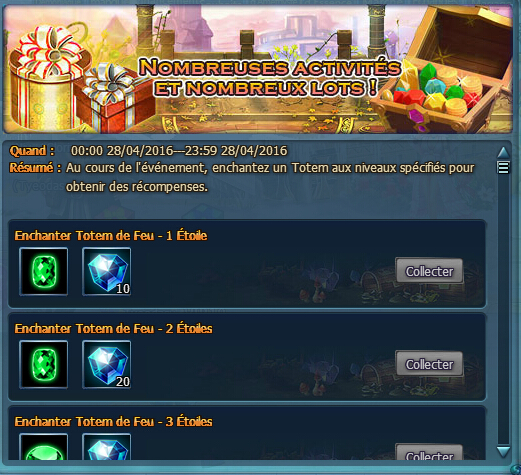Click blue diamond reward in 3 Étoiles row
Image resolution: width=521 pixels, height=475 pixels.
tap(107, 447)
